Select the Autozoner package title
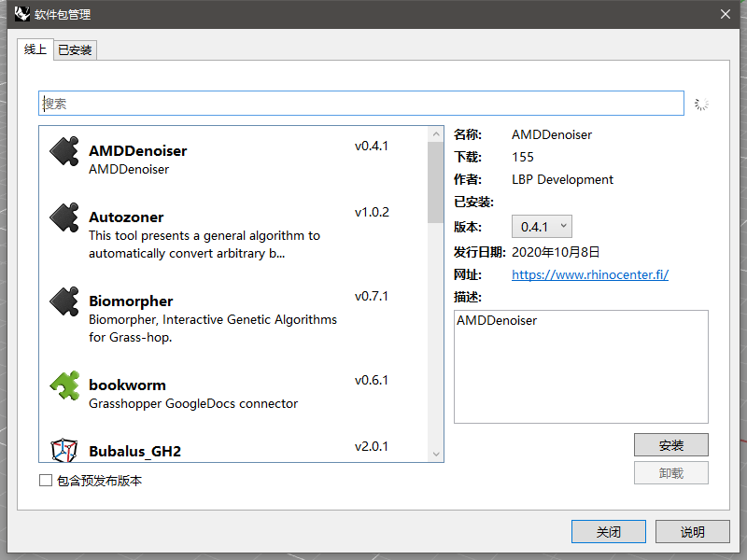The image size is (747, 560). pyautogui.click(x=126, y=217)
